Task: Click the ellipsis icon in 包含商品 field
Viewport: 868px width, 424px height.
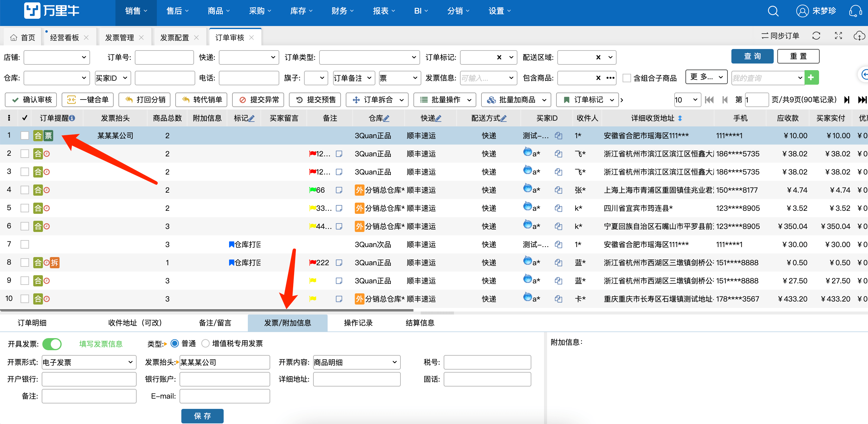Action: click(x=610, y=78)
